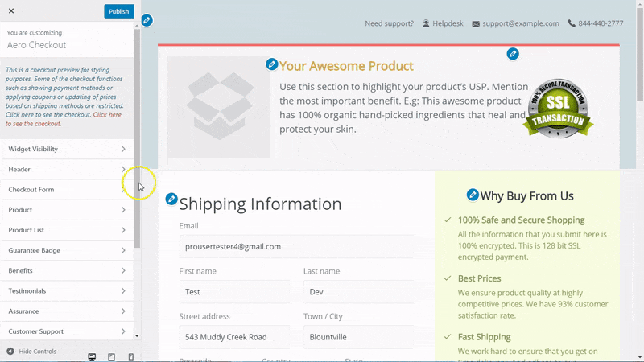Click the Street address field
644x362 pixels.
(234, 337)
